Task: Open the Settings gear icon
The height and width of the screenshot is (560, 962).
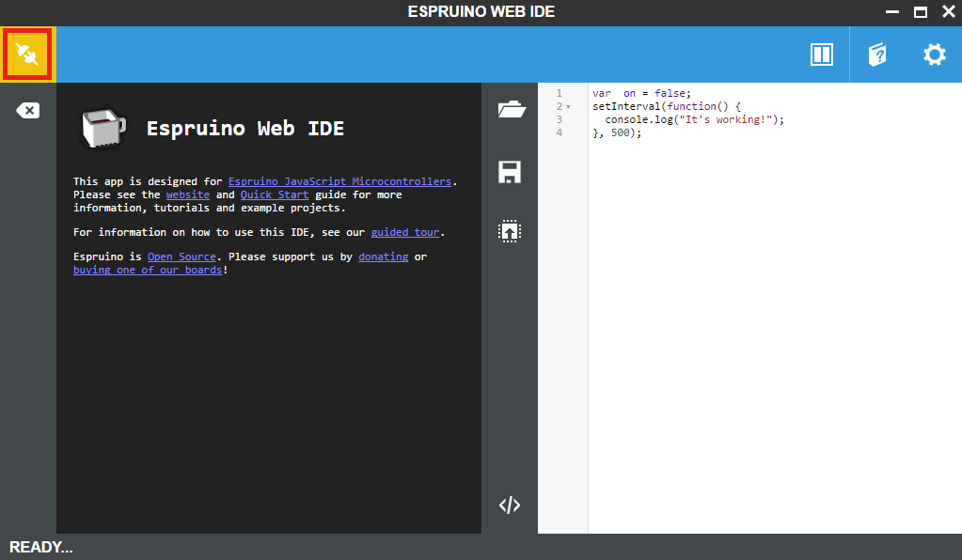Action: (x=933, y=54)
